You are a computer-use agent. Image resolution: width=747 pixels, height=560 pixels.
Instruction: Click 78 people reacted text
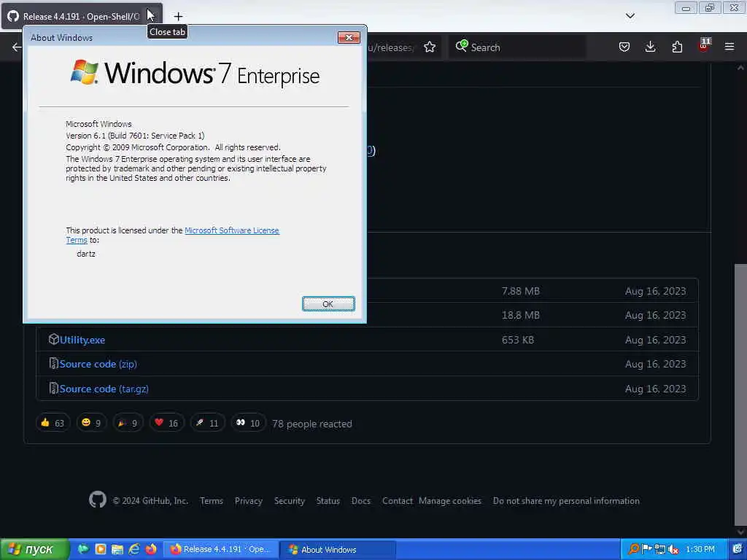312,424
